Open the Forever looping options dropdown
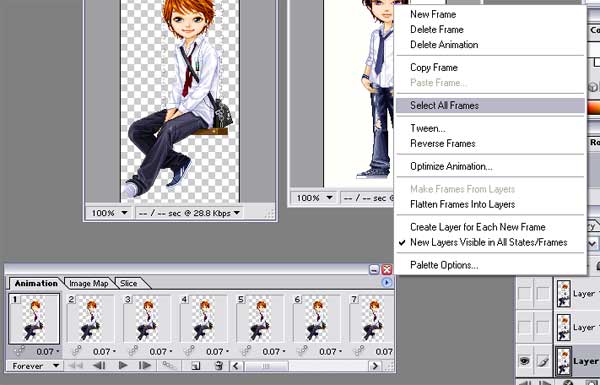Screen dimensions: 600x385 [x=35, y=366]
